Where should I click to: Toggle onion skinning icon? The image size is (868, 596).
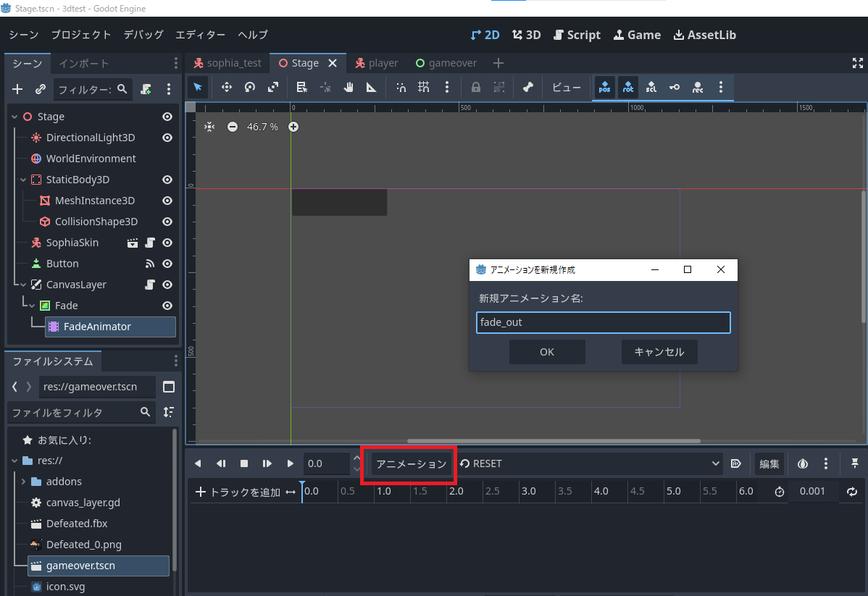click(802, 463)
